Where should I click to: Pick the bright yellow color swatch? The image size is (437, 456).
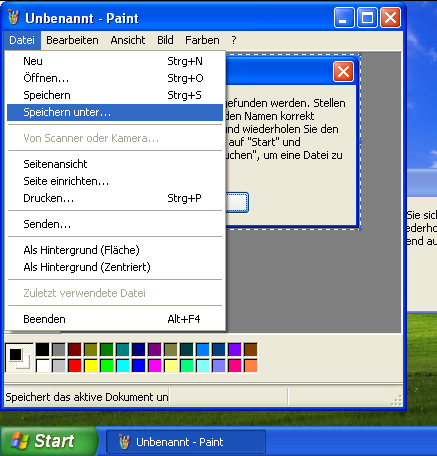click(x=91, y=366)
